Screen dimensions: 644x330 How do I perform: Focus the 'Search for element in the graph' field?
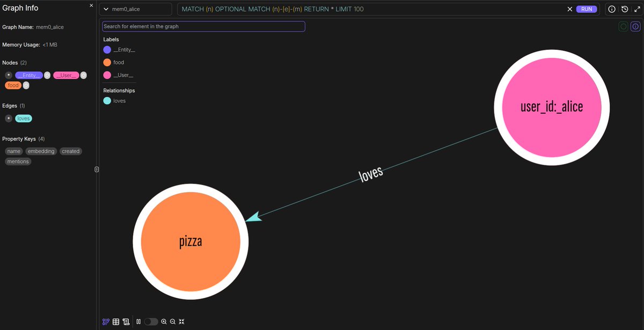[x=203, y=26]
